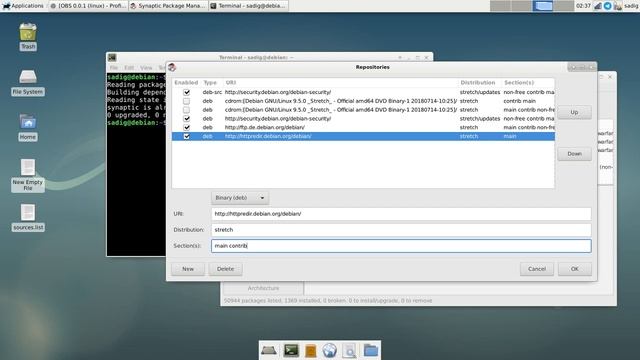The height and width of the screenshot is (360, 640).
Task: Click the Up button in Repositories
Action: pos(574,112)
